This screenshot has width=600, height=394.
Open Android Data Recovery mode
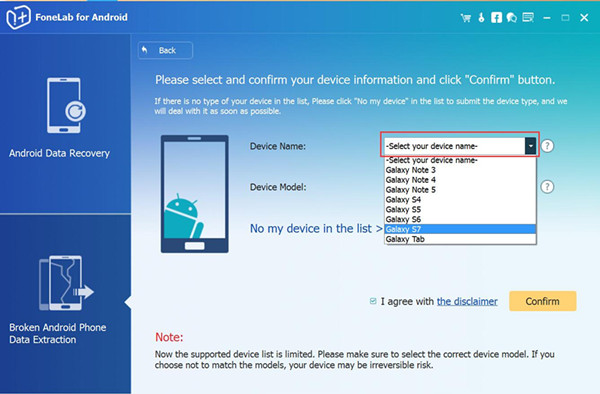click(x=65, y=123)
